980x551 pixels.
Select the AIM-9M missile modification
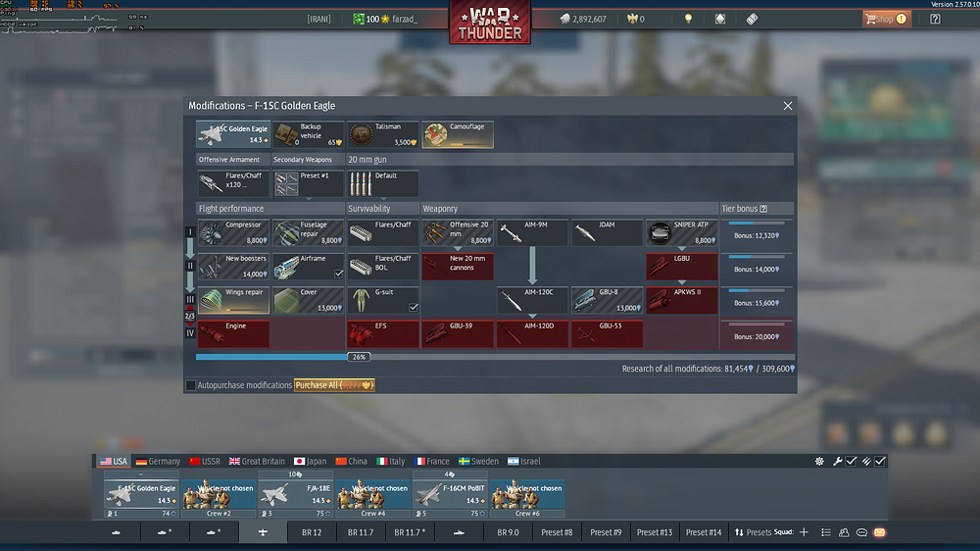pos(532,232)
